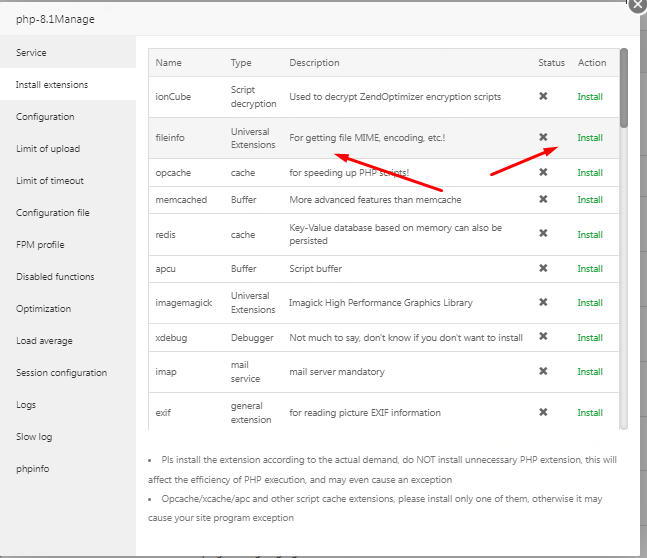
Task: Install the redis extension
Action: pyautogui.click(x=590, y=235)
